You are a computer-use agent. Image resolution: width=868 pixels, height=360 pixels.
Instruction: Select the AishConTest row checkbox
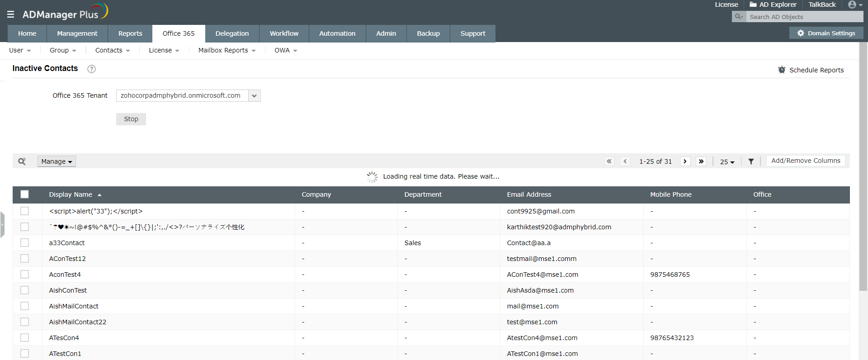(x=24, y=290)
